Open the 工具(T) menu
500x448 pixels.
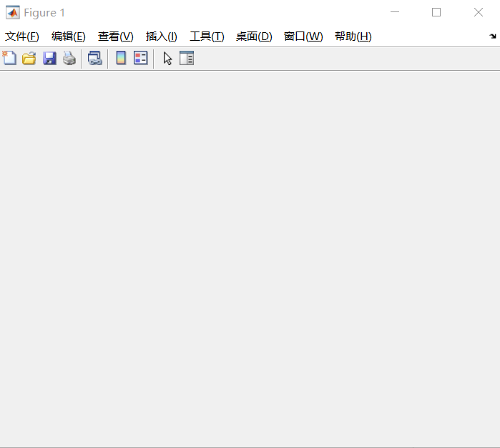coord(207,36)
